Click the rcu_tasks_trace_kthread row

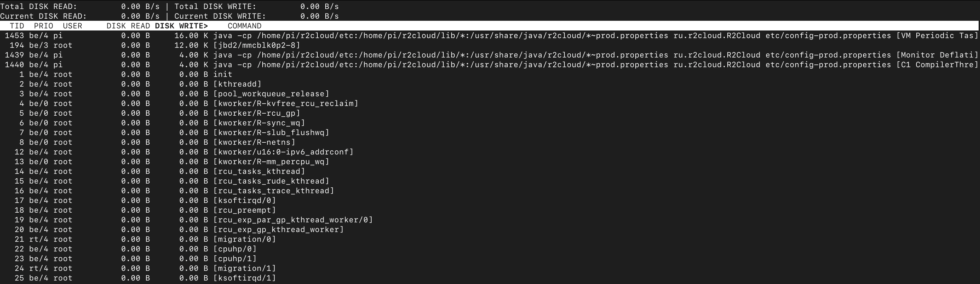tap(273, 191)
